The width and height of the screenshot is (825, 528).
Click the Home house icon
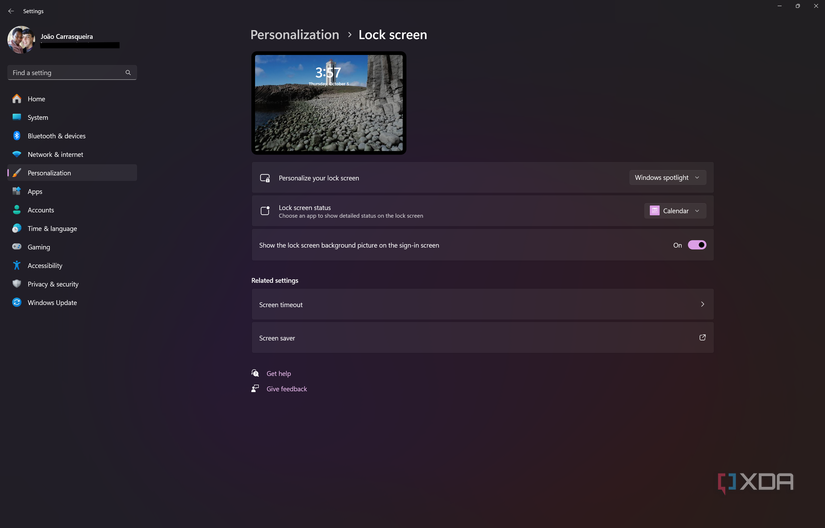click(x=17, y=99)
